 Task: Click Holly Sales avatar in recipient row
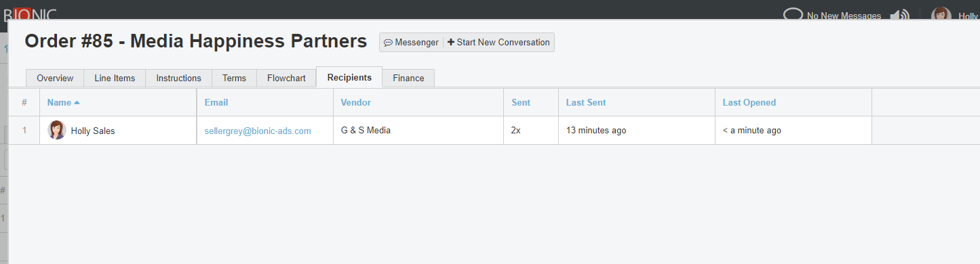pos(57,130)
